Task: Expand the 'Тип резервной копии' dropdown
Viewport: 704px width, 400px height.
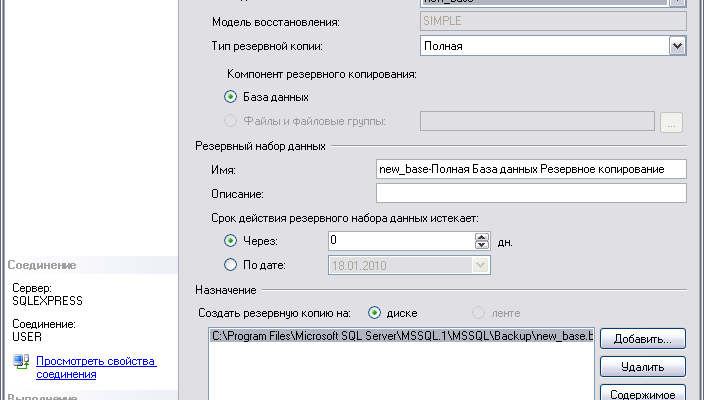Action: coord(677,45)
